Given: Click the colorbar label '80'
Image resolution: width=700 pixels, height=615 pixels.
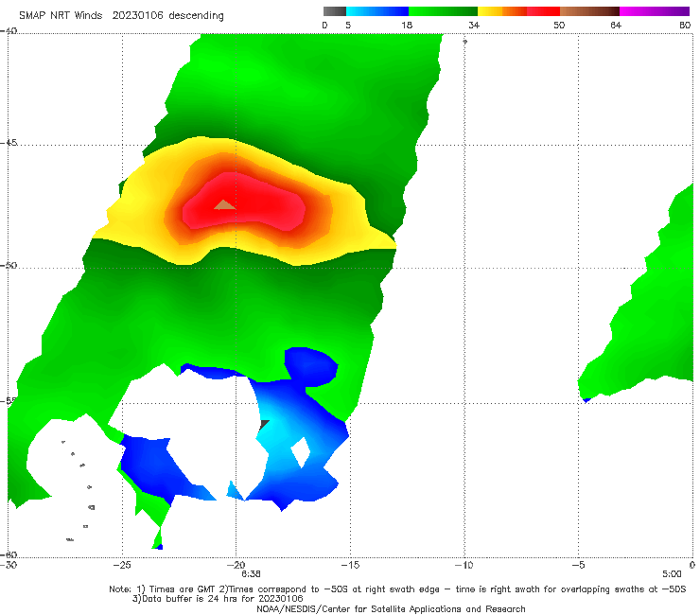Looking at the screenshot, I should click(x=685, y=25).
